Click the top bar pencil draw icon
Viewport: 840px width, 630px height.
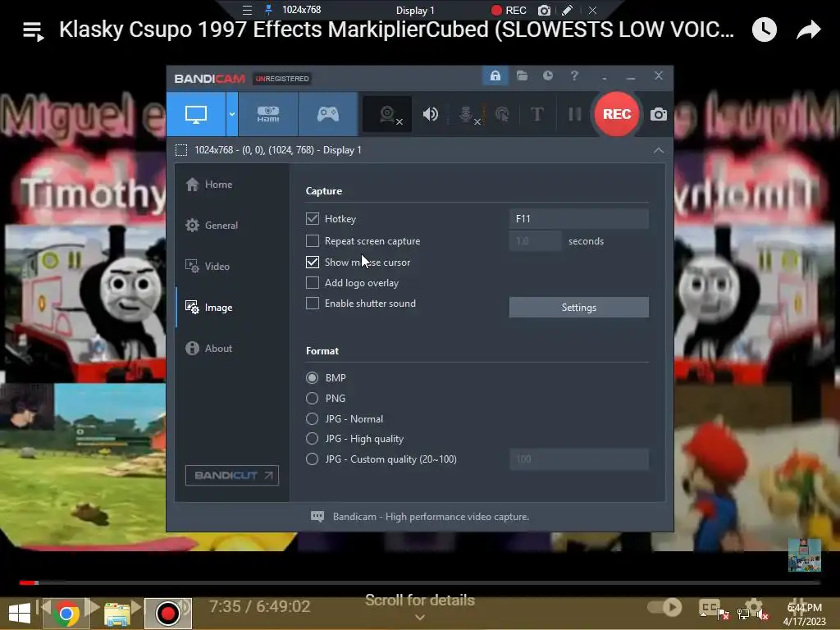pos(568,10)
